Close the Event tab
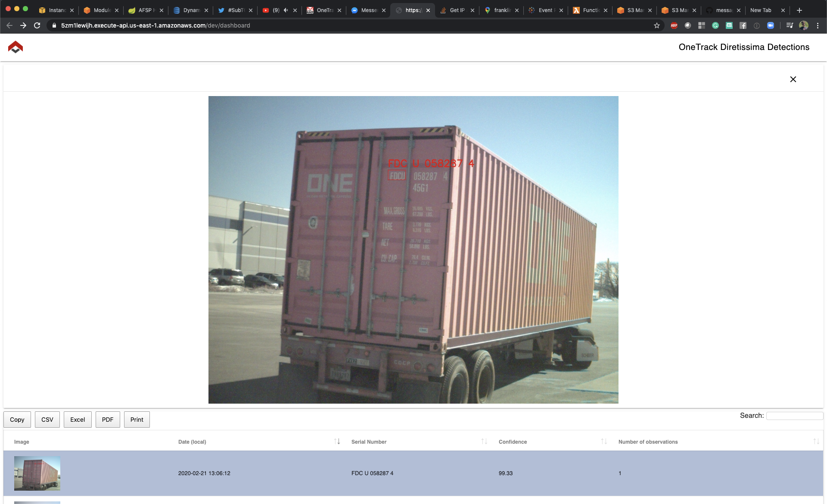The image size is (827, 504). (x=561, y=10)
